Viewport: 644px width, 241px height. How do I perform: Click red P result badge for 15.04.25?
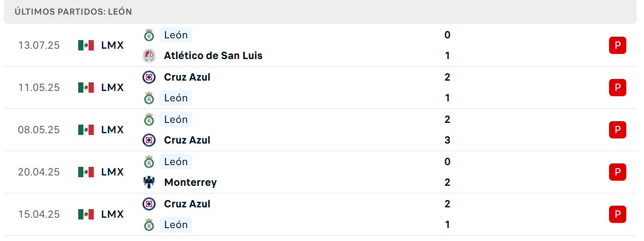click(x=618, y=214)
